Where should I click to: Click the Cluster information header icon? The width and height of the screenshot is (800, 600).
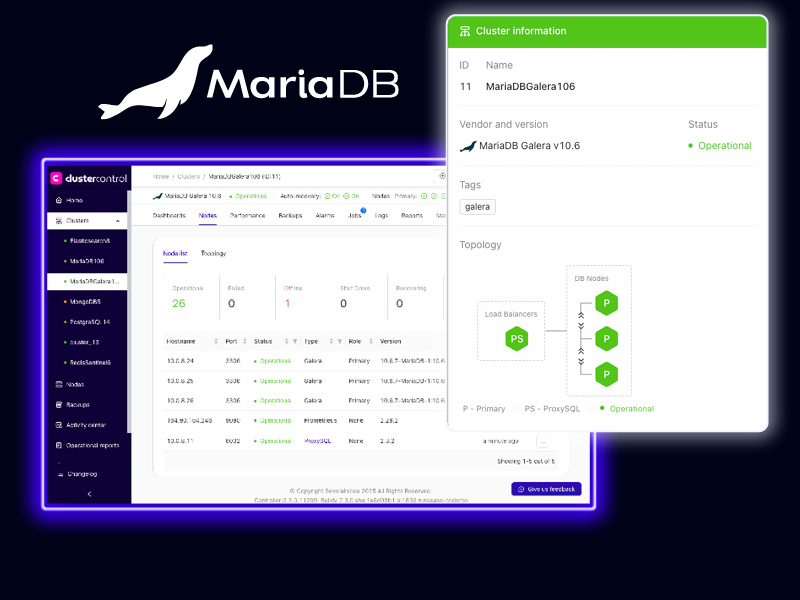tap(465, 31)
